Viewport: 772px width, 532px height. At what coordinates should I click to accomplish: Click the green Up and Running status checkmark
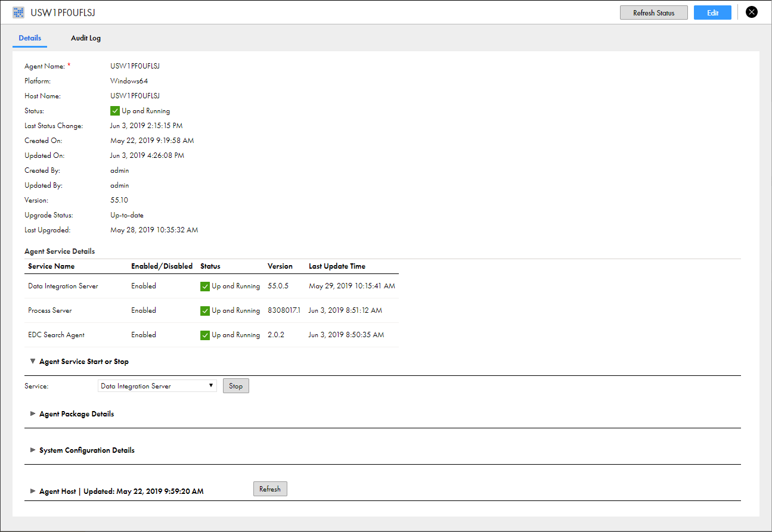click(x=115, y=111)
